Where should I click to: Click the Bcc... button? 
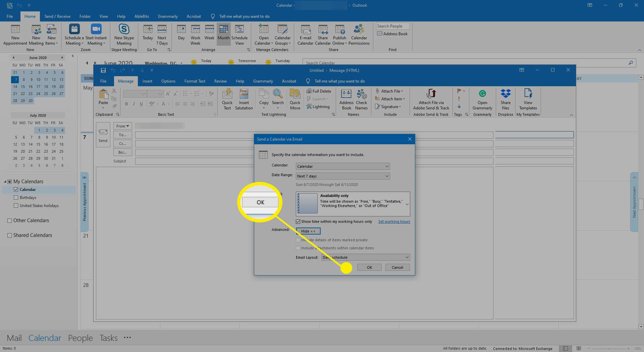123,152
